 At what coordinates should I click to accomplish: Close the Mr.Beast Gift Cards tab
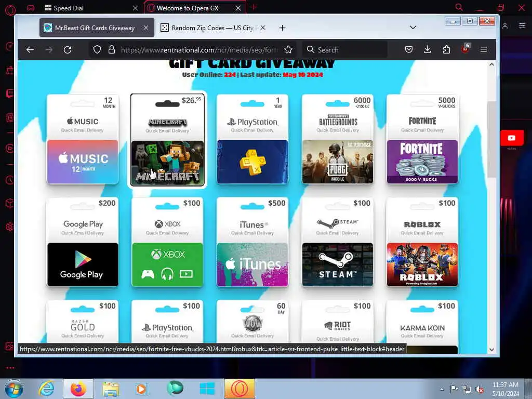pos(146,28)
